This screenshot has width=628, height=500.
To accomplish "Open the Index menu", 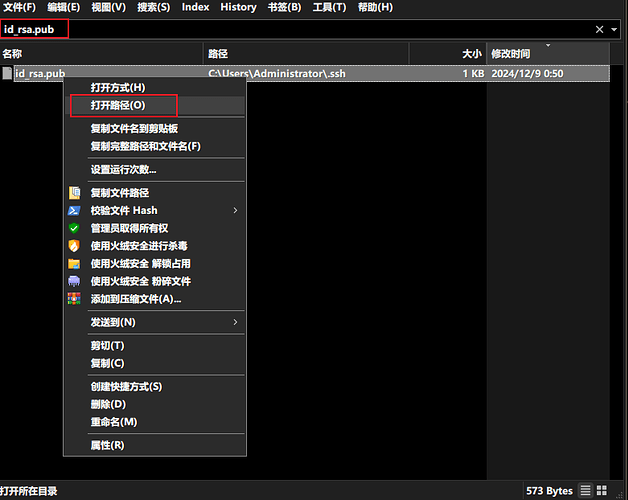I will coord(195,7).
